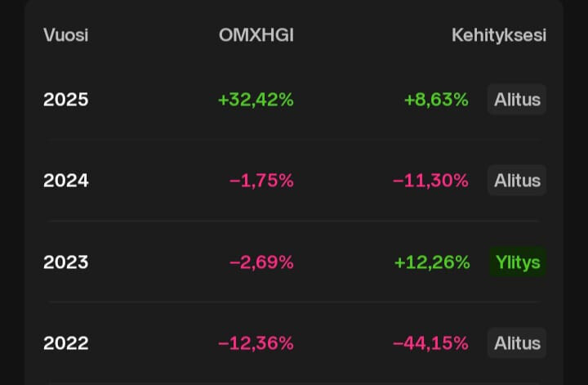The image size is (588, 385).
Task: Select the Kehityksesi column header
Action: pos(498,35)
